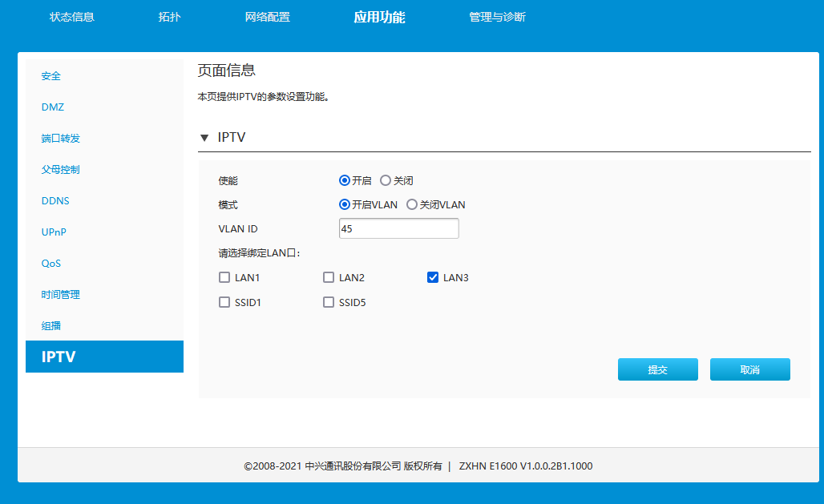Open 时间管理 in sidebar

click(63, 294)
